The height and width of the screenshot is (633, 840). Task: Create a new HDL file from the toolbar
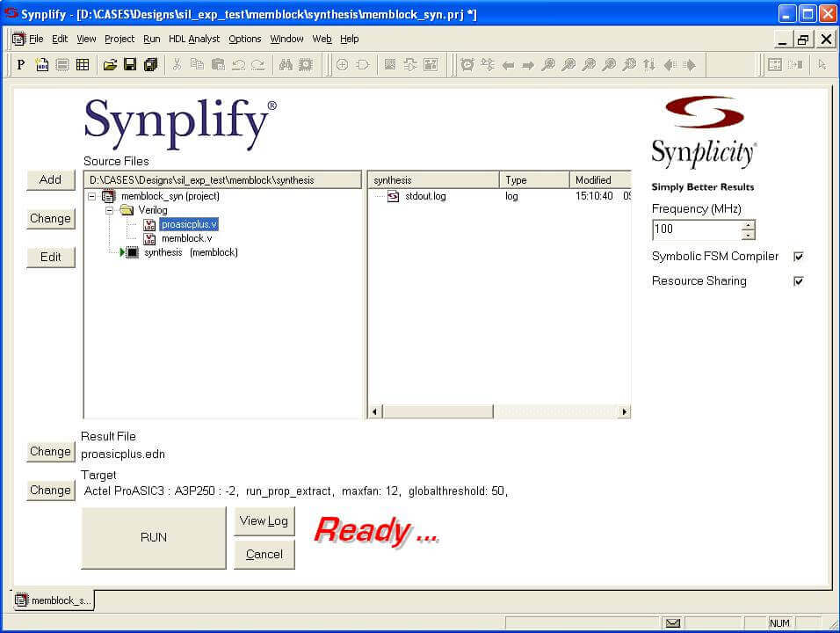coord(41,64)
